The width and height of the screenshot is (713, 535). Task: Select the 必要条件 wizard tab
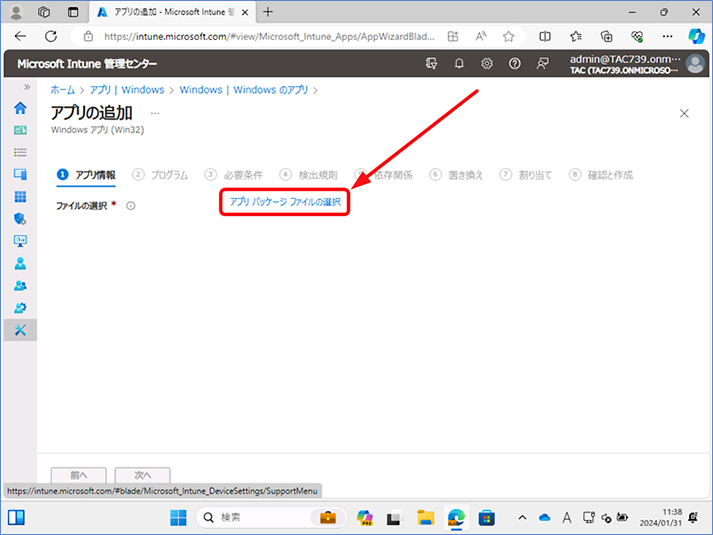pyautogui.click(x=234, y=175)
